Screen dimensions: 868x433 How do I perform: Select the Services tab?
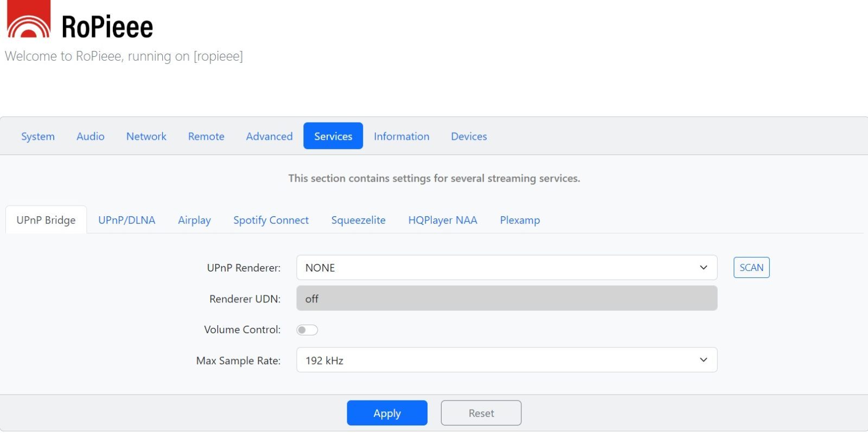click(333, 136)
